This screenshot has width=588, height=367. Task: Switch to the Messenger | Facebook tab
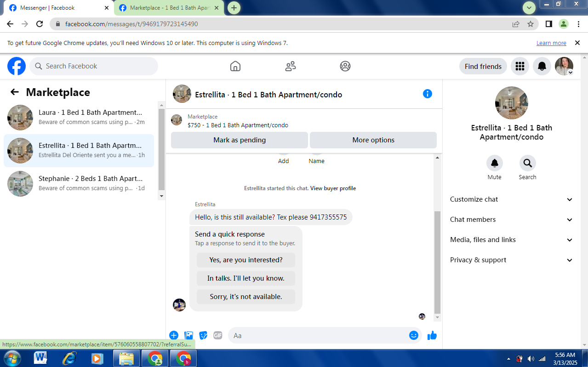coord(58,8)
